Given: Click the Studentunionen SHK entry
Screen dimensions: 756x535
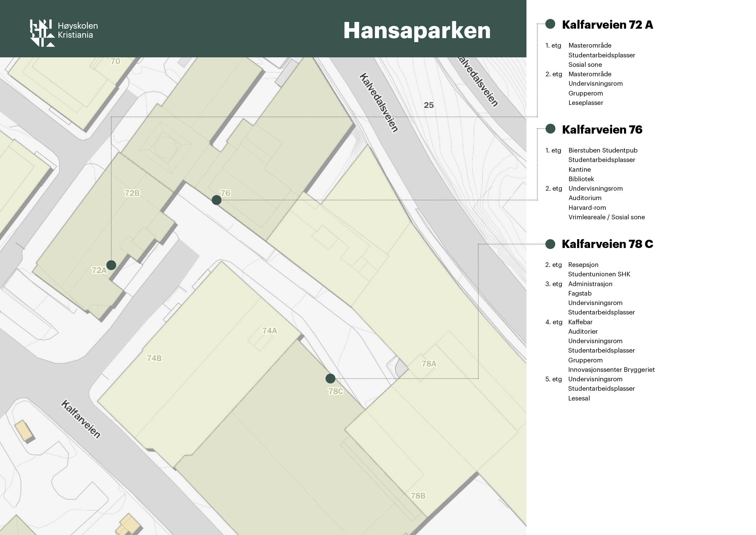Looking at the screenshot, I should point(599,275).
